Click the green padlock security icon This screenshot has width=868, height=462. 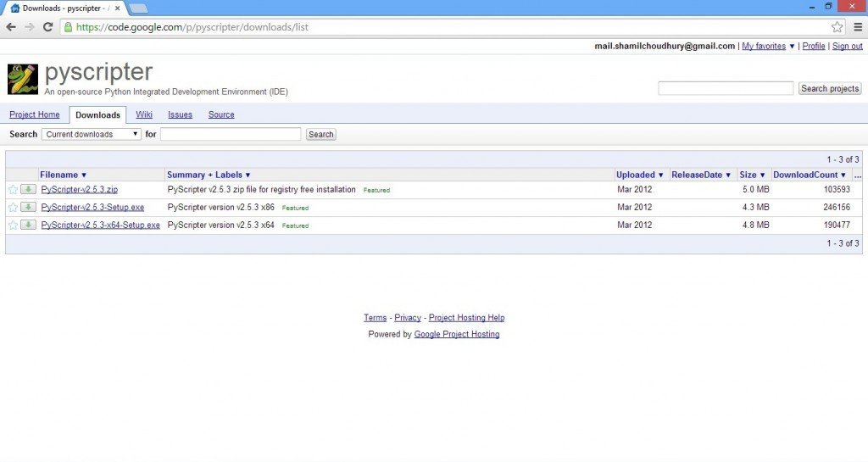point(68,27)
